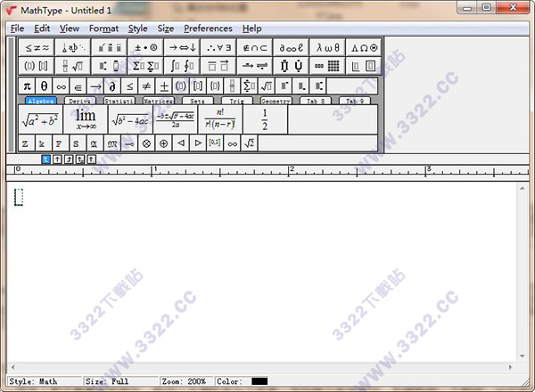Insert the limit x→∞ expression
Image resolution: width=535 pixels, height=392 pixels.
[86, 119]
